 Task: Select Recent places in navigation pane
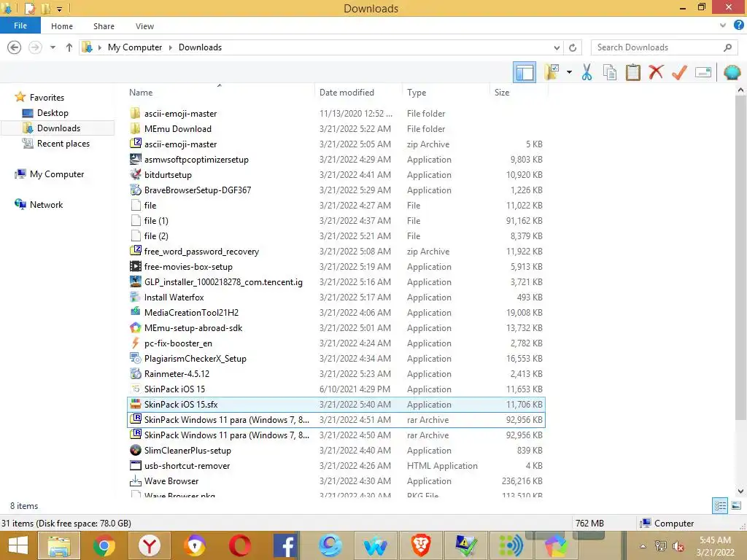coord(63,144)
